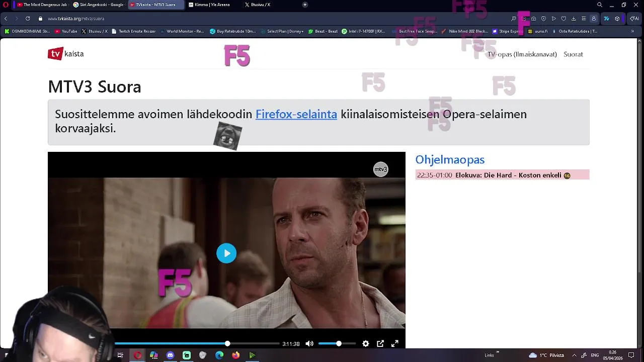Open the YouTube bookmark
Image resolution: width=644 pixels, height=362 pixels.
pos(66,31)
